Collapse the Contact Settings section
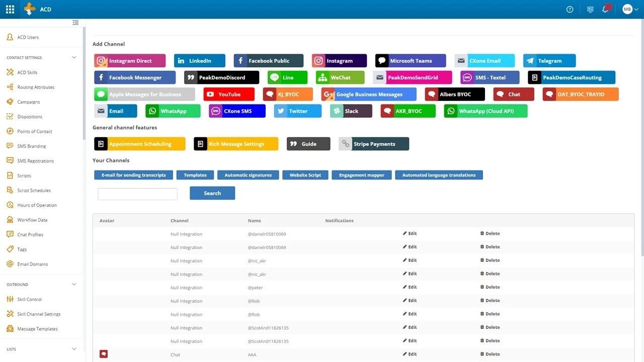Viewport: 644px width, 362px height. pos(74,57)
